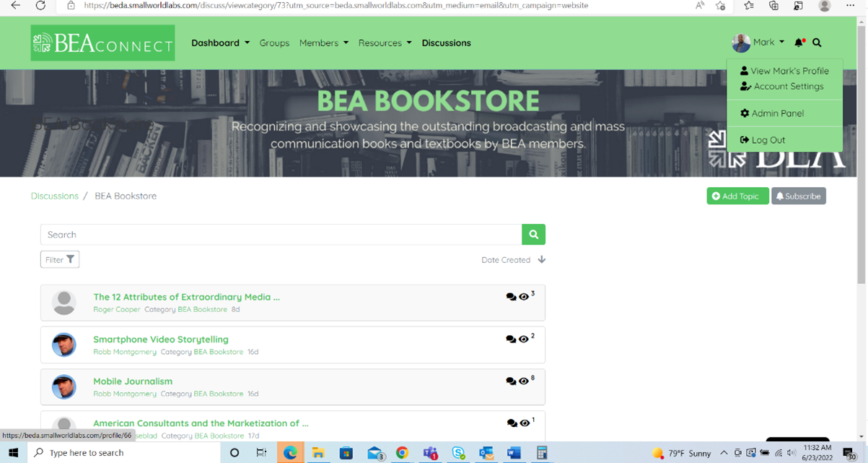Choose Log Out from the user menu

768,140
